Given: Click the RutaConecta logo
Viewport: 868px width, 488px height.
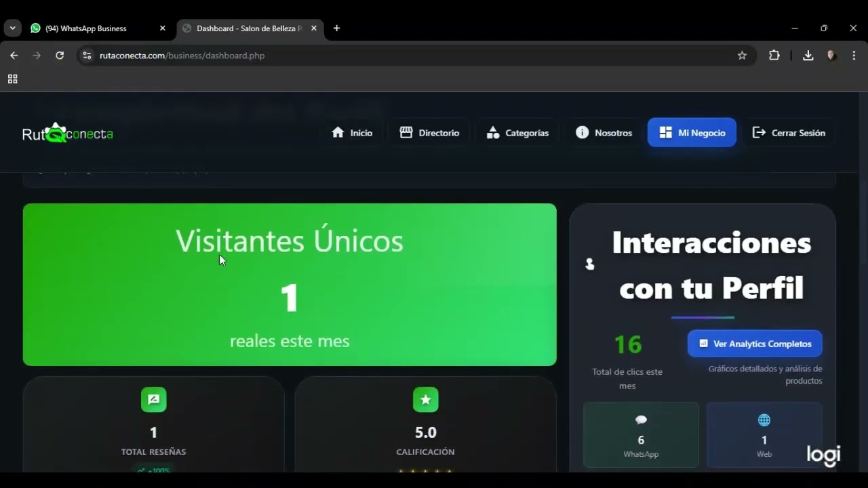Looking at the screenshot, I should coord(67,133).
